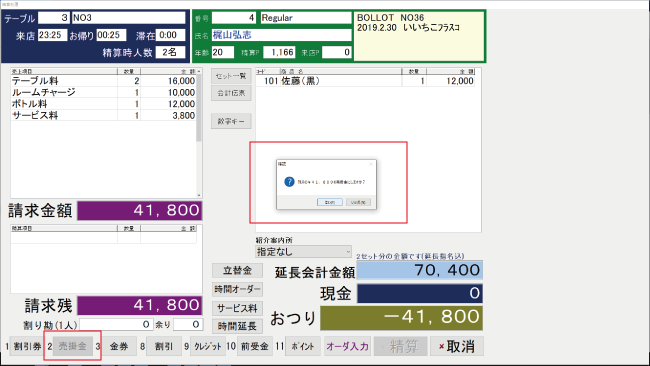The height and width of the screenshot is (366, 650).
Task: Close the confirmation dialog with X
Action: 371,164
